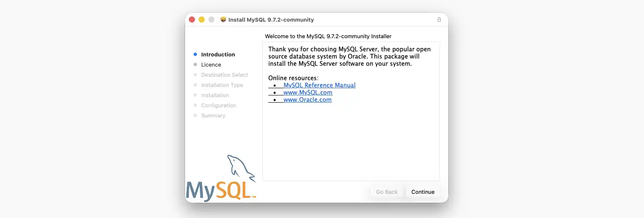644x218 pixels.
Task: Click the blue bullet beside Introduction
Action: point(195,54)
